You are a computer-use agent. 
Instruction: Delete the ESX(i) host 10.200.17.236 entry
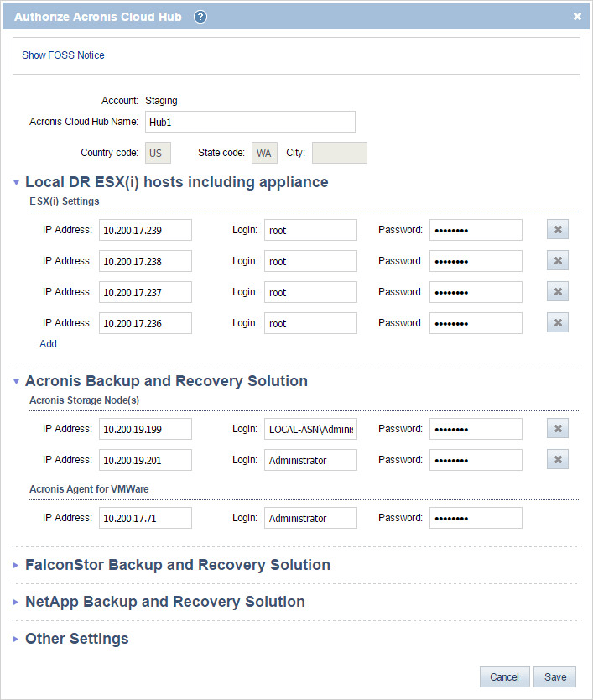click(557, 323)
